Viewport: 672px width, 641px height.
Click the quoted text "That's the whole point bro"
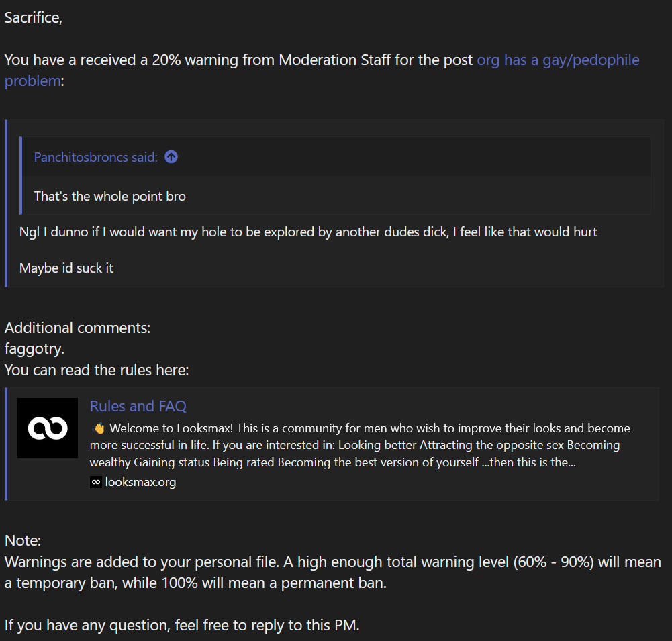coord(109,196)
